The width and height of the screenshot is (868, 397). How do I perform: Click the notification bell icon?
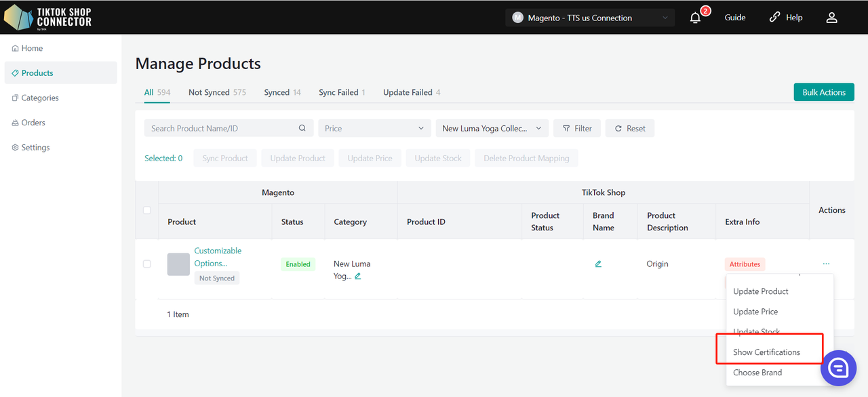tap(695, 18)
